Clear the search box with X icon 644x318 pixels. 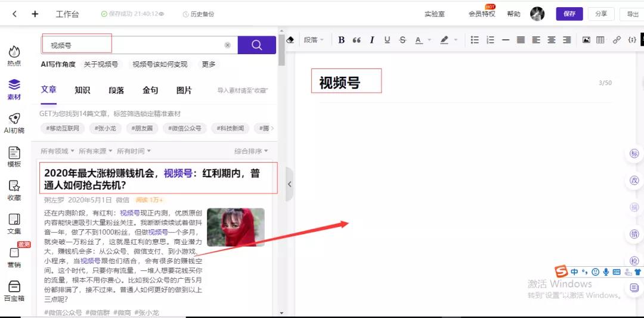(228, 45)
